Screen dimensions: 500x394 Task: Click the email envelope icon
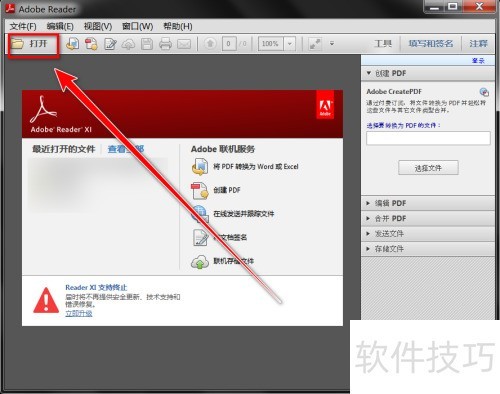click(184, 44)
